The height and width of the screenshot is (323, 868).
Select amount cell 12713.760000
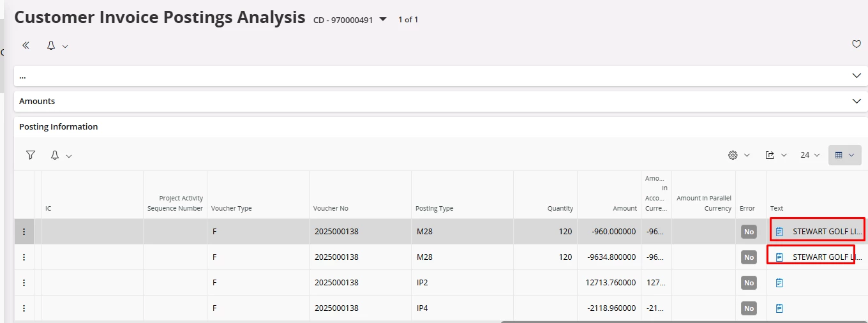[610, 283]
